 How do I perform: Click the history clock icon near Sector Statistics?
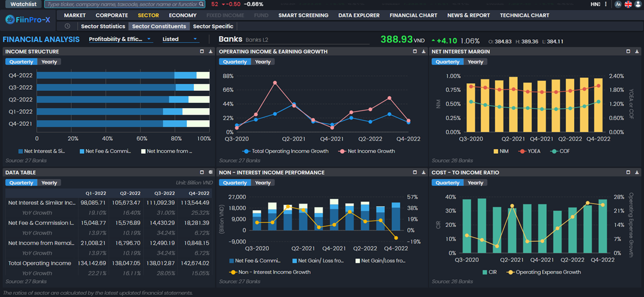pyautogui.click(x=68, y=26)
